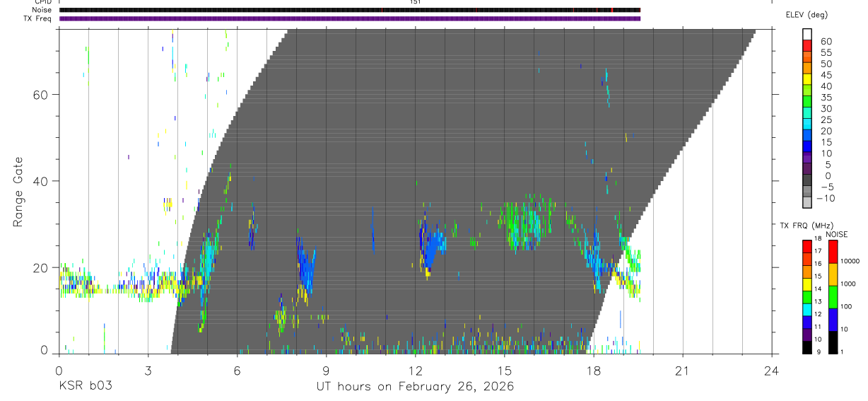Viewport: 868px width, 401px height.
Task: Click the '13' label on the TX FRQ colorbar
Action: pos(819,301)
